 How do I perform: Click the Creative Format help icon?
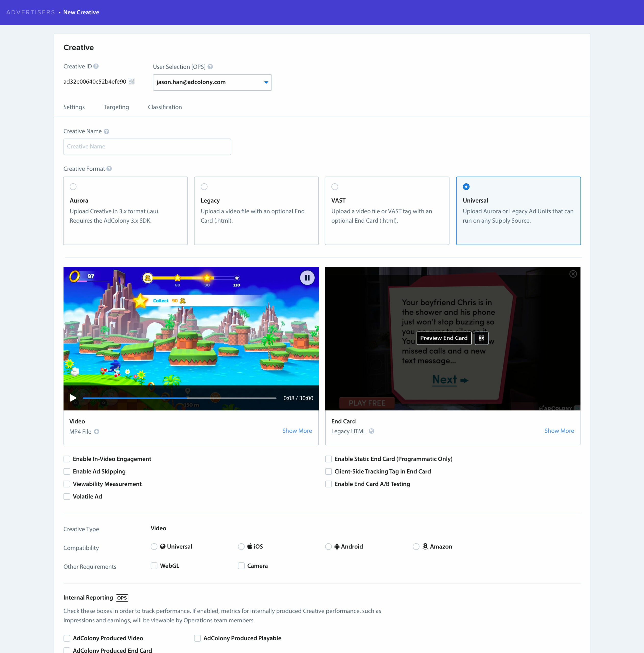click(x=109, y=169)
